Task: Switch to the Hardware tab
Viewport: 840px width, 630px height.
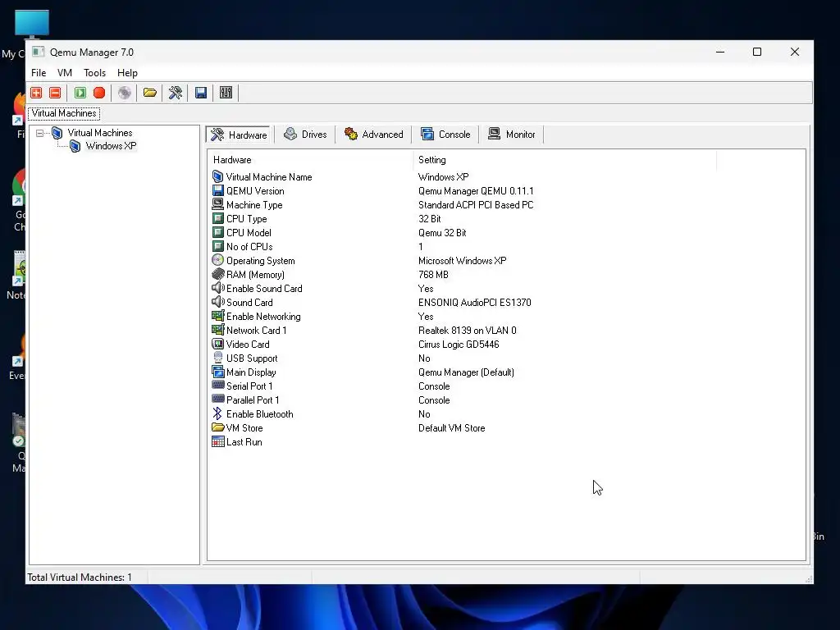Action: (x=240, y=135)
